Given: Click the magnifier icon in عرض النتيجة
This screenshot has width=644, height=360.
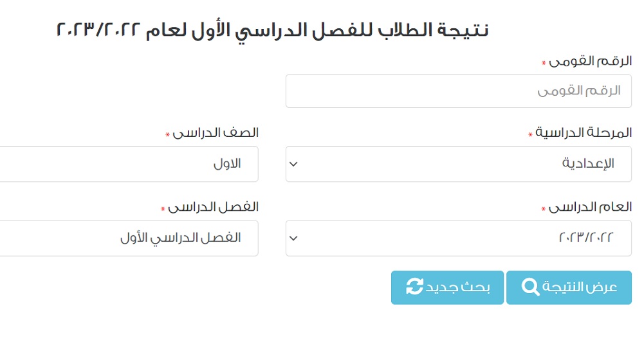Looking at the screenshot, I should [530, 287].
